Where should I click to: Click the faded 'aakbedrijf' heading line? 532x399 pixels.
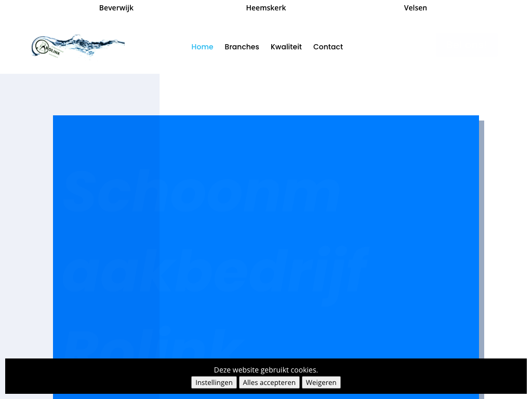(x=213, y=270)
